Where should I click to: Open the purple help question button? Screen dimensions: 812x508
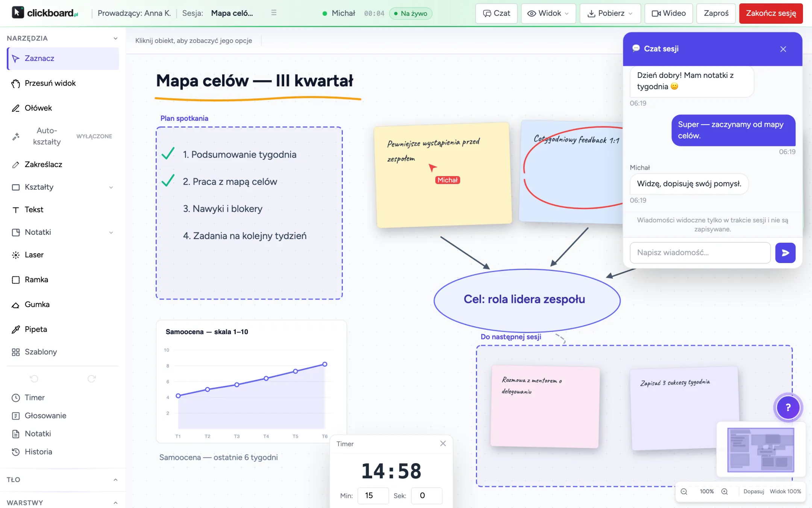click(788, 407)
